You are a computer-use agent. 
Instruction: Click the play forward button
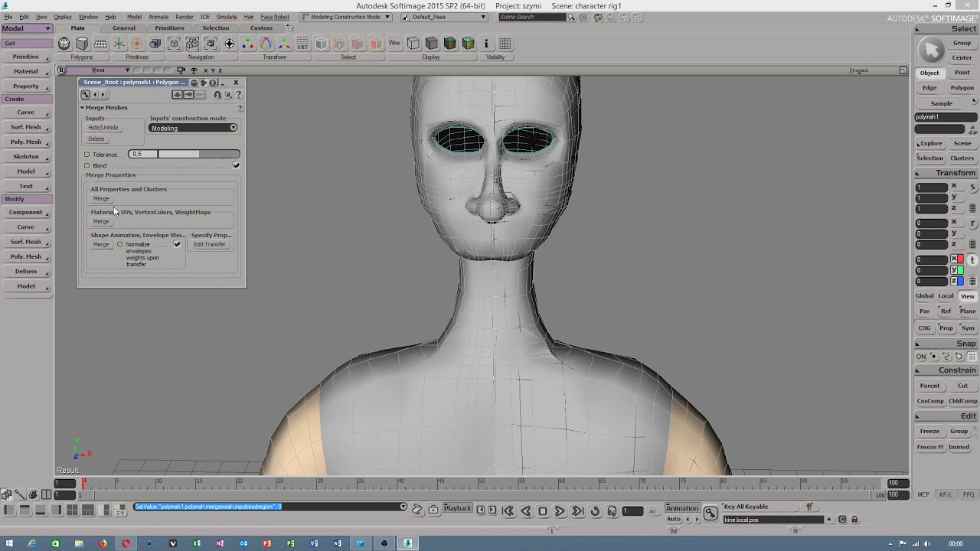click(560, 511)
